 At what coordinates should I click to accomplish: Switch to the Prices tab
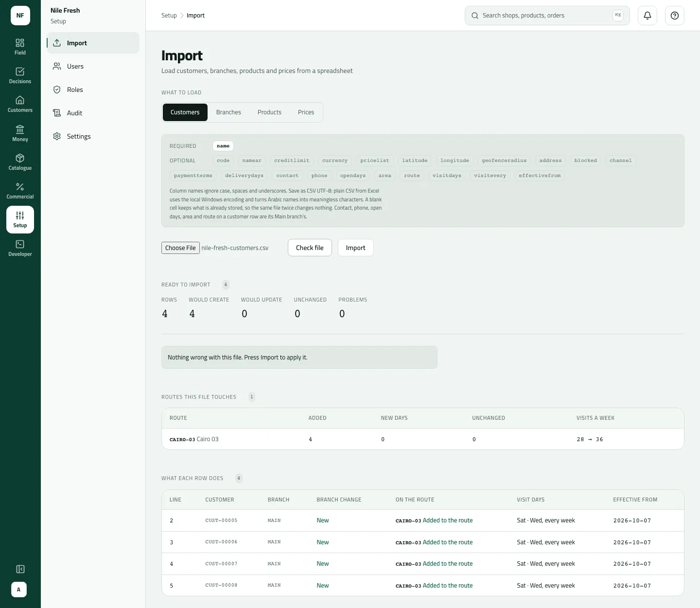pos(306,112)
